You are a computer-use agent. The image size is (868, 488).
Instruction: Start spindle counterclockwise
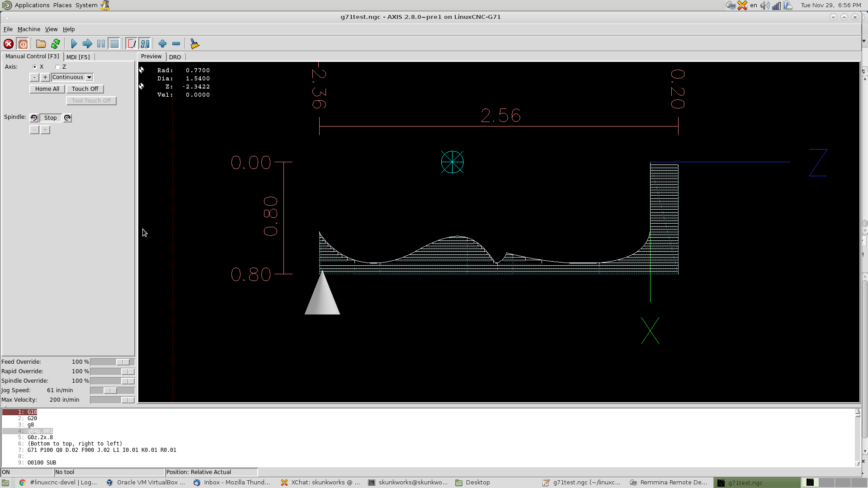pos(34,118)
